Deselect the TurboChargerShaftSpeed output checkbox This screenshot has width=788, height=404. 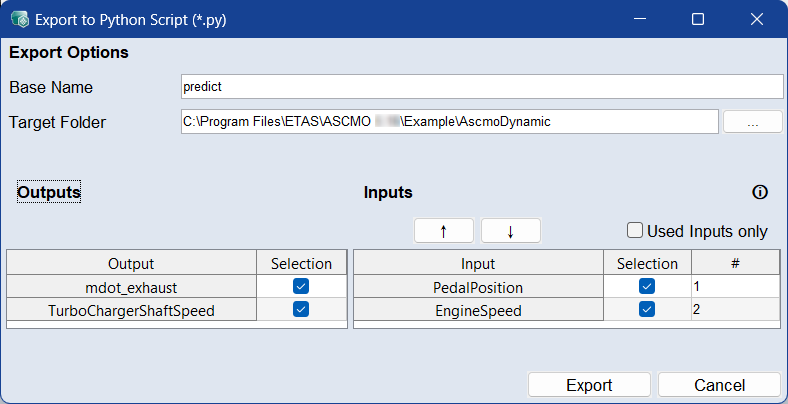click(x=301, y=310)
